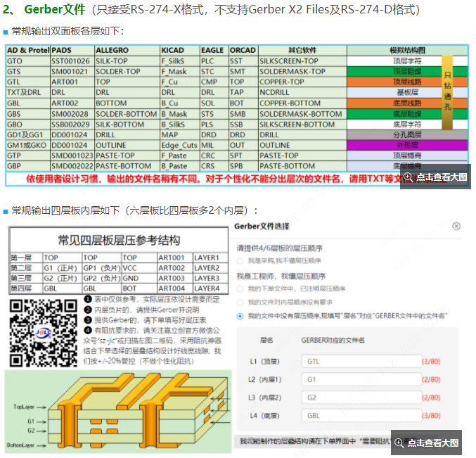Click the L4 (底层) input field containing GBL
The image size is (476, 458).
[359, 416]
